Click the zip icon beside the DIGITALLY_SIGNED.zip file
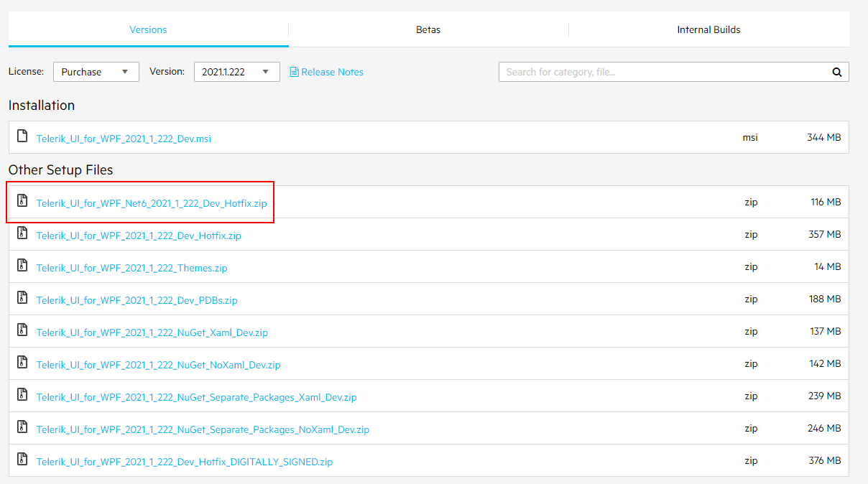 (22, 459)
